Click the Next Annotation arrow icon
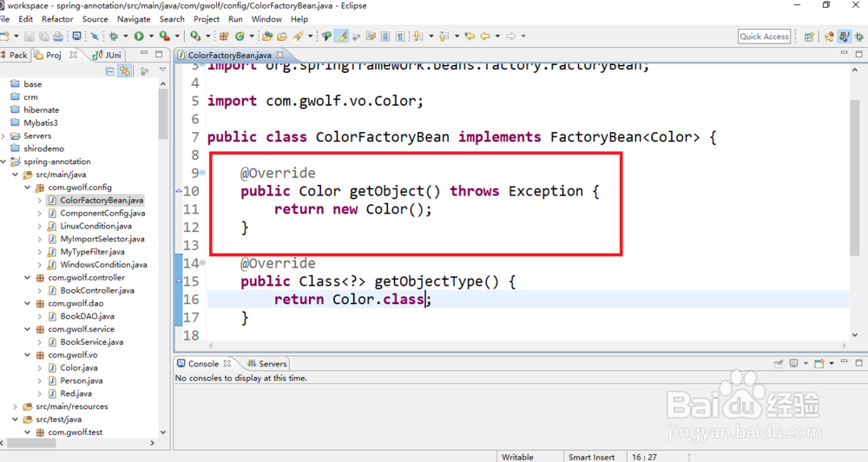 point(418,36)
